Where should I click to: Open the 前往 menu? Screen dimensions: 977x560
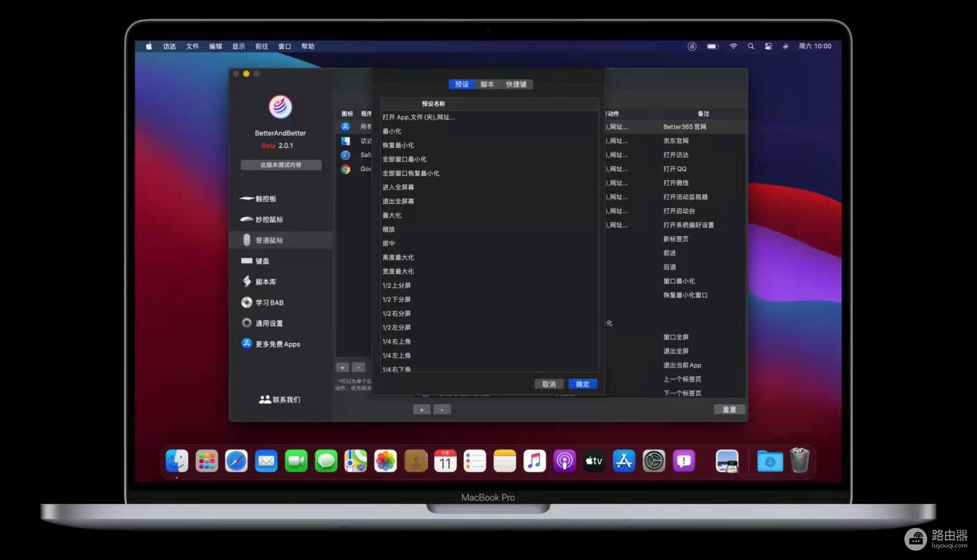click(262, 46)
